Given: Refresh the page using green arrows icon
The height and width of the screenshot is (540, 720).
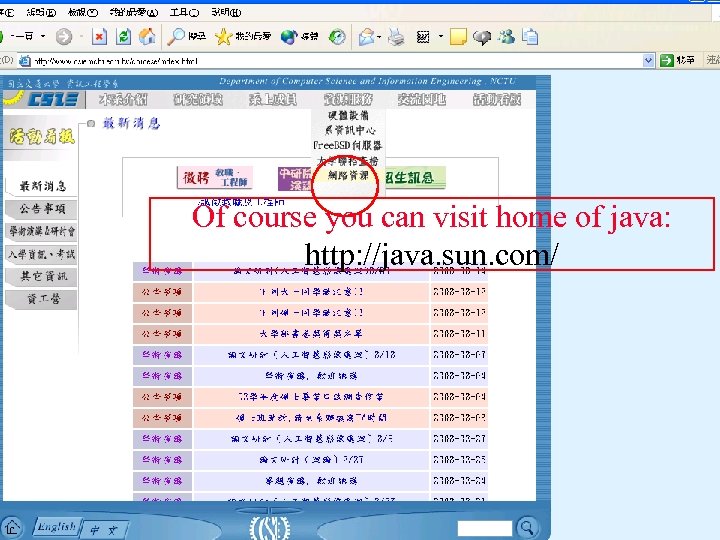Looking at the screenshot, I should (x=124, y=36).
